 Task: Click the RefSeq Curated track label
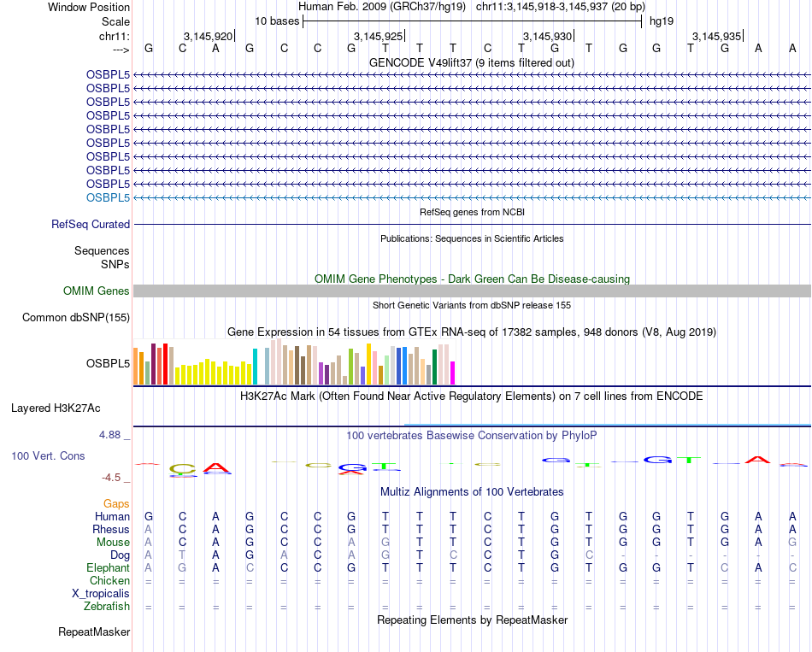(91, 224)
